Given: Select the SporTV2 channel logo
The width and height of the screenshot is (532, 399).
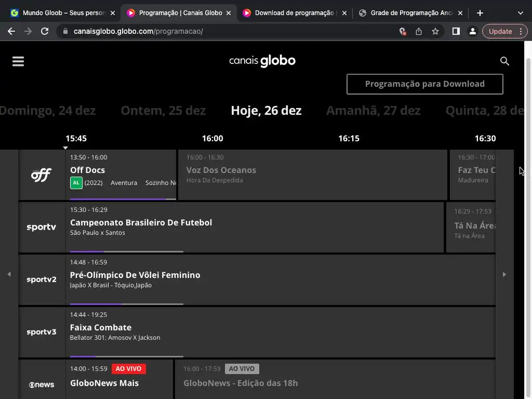Looking at the screenshot, I should point(42,280).
